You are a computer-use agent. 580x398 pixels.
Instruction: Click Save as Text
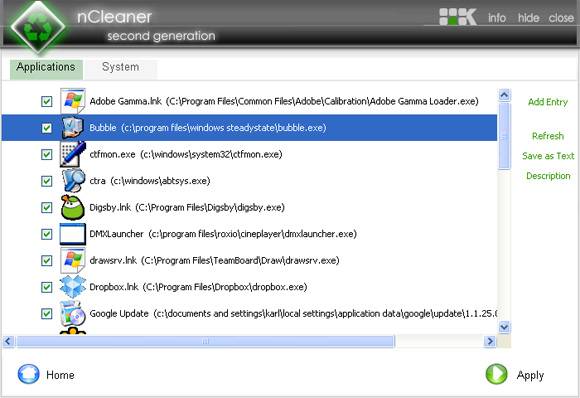548,156
